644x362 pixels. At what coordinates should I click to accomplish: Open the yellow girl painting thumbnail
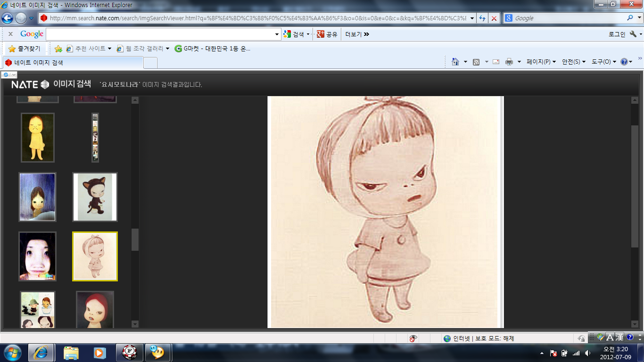pyautogui.click(x=38, y=138)
